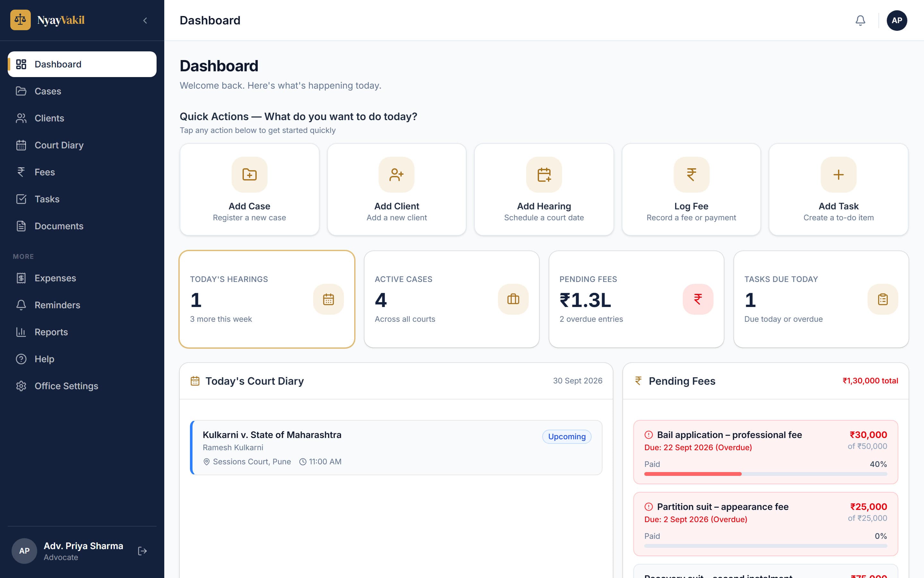Click the ₹1,30,000 total amount
Image resolution: width=924 pixels, height=578 pixels.
point(870,381)
